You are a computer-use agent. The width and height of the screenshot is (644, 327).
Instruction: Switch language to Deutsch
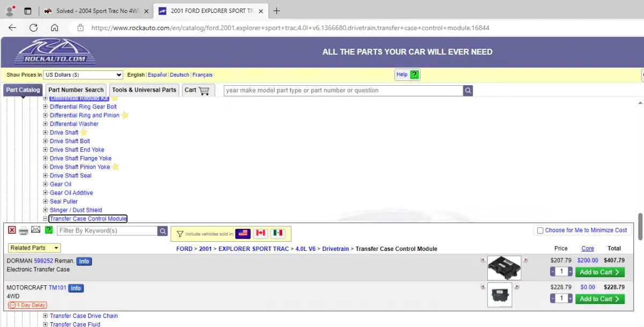click(180, 75)
